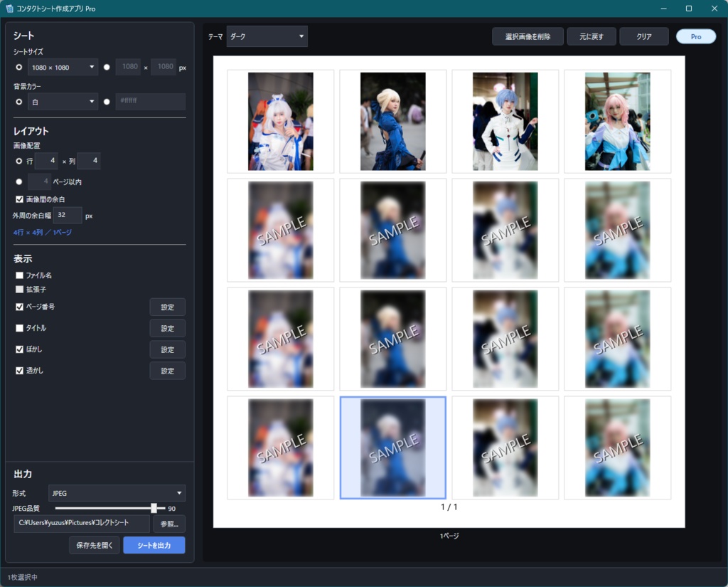Screen dimensions: 728x587
Task: Click the シートを出力 button
Action: tap(154, 545)
